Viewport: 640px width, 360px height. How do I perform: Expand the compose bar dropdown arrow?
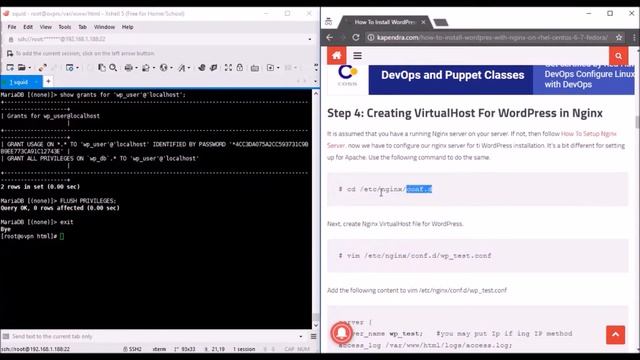click(301, 337)
